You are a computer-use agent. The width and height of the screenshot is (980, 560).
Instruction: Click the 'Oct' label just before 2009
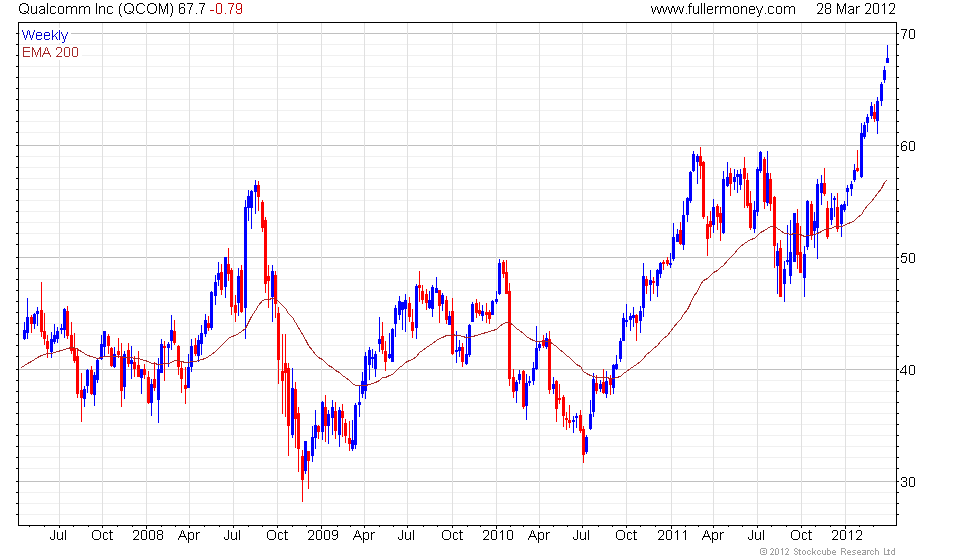(x=277, y=536)
